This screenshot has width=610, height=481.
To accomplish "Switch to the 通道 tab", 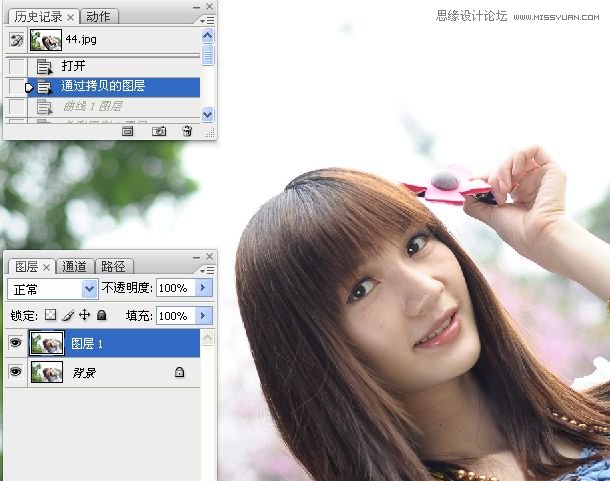I will (74, 267).
